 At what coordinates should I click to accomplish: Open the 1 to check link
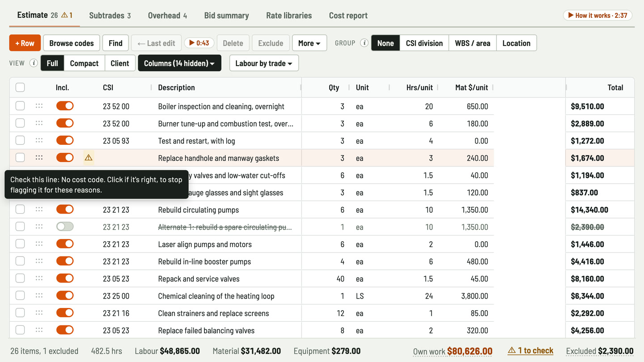click(530, 351)
